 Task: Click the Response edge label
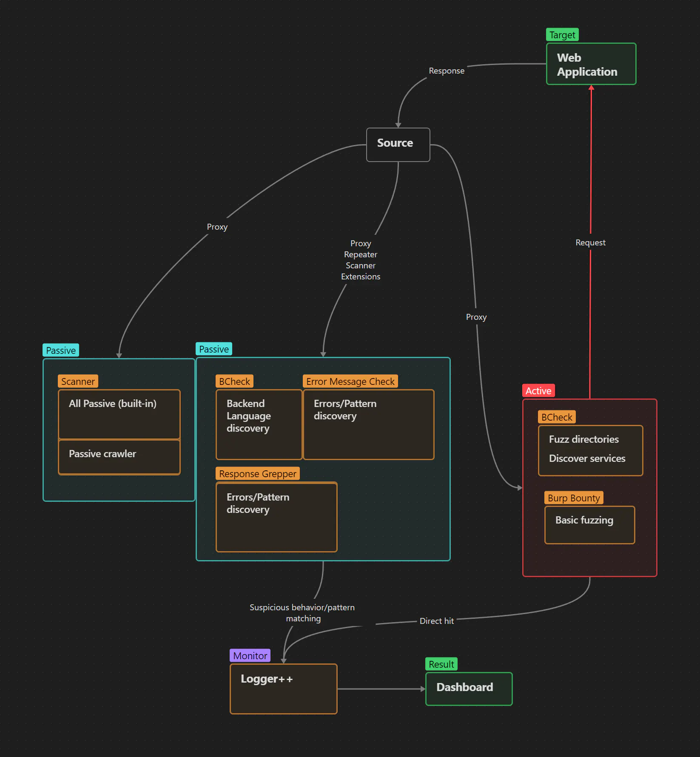pos(447,71)
